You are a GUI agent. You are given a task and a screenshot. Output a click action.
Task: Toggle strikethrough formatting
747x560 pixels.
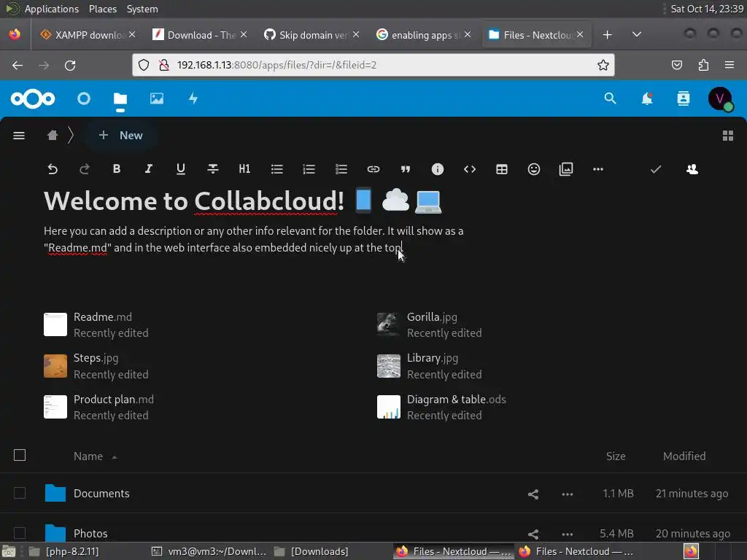[x=213, y=169]
